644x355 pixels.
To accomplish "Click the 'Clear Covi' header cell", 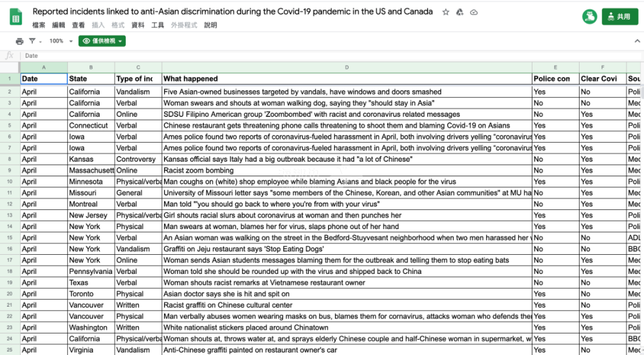I will 603,79.
